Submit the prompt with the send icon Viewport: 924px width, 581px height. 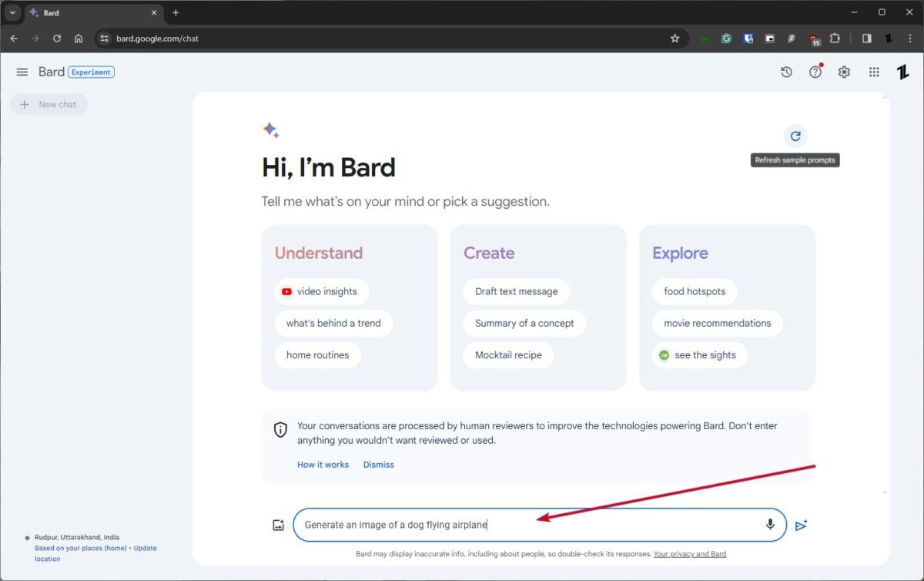coord(801,525)
